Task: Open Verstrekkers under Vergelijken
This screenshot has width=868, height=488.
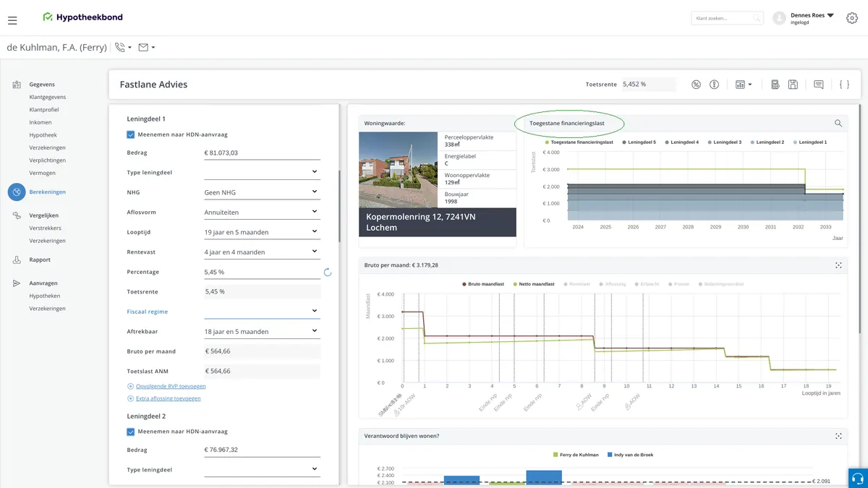Action: pyautogui.click(x=45, y=228)
